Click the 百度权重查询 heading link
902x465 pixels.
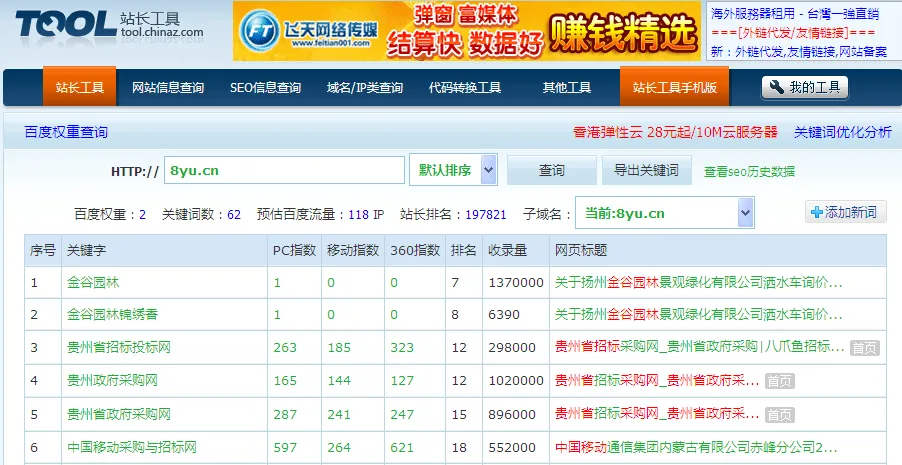(66, 132)
